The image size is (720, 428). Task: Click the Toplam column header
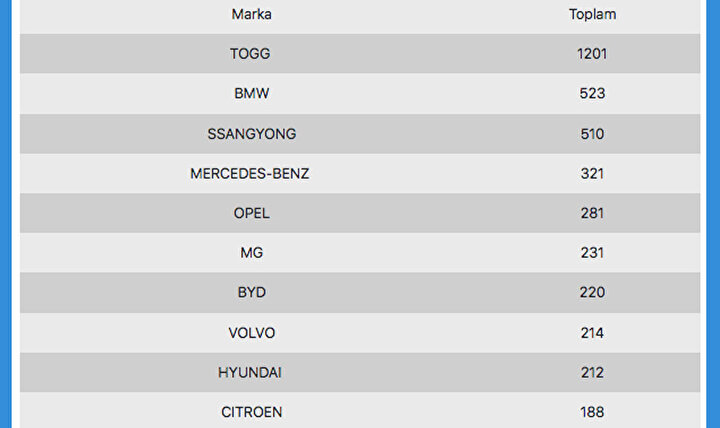click(x=592, y=15)
